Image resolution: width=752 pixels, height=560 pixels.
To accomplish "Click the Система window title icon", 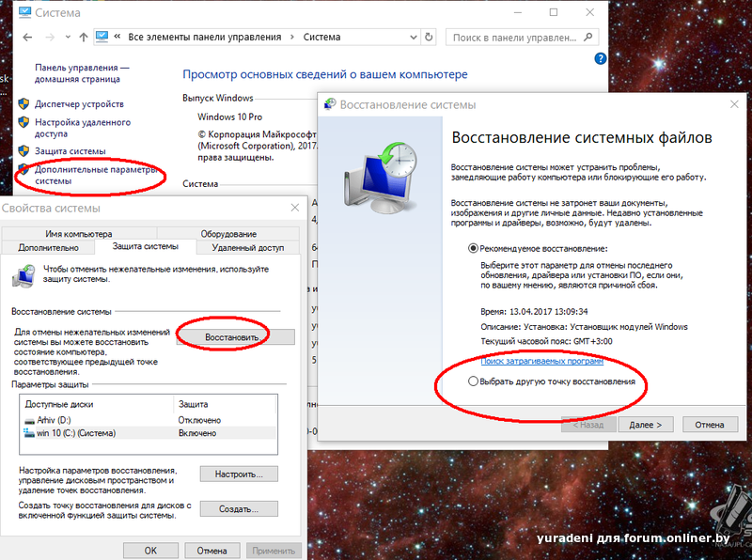I will click(24, 12).
